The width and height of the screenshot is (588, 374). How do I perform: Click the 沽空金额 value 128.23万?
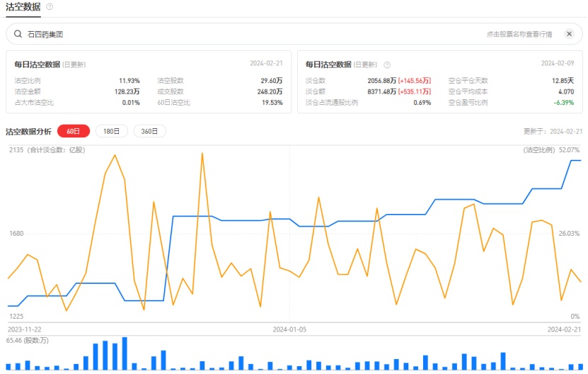127,91
